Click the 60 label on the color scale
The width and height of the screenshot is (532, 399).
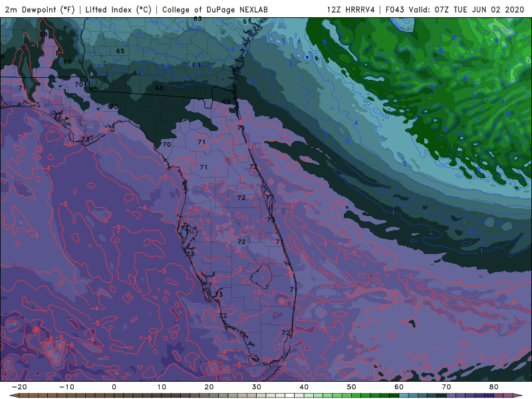click(x=399, y=387)
